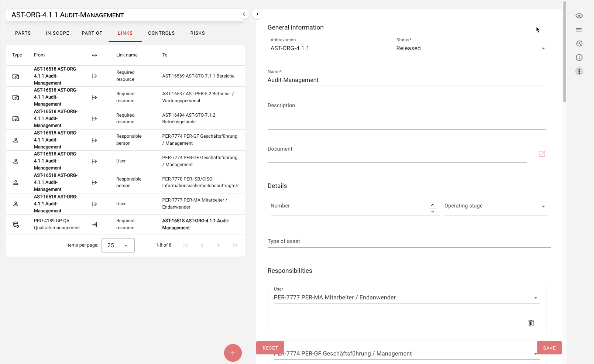Click the Abbreviation field AST-ORG-4.1.1
This screenshot has width=594, height=364.
pos(331,48)
